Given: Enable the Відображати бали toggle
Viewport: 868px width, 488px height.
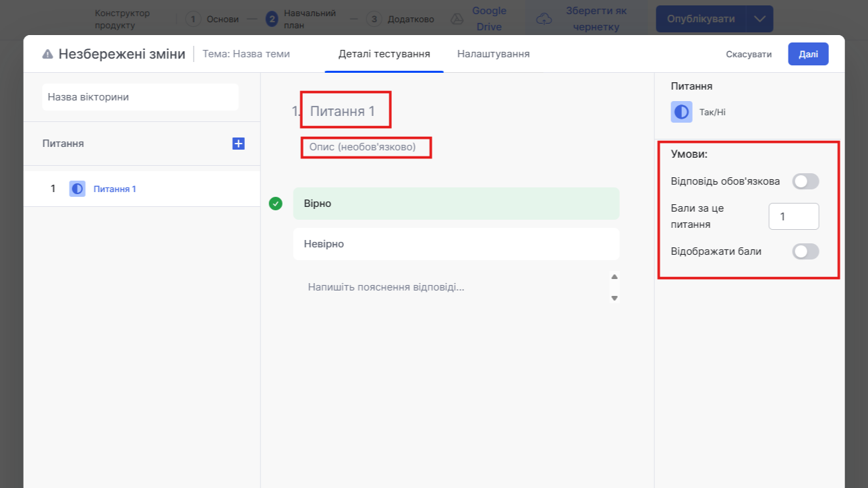Looking at the screenshot, I should pos(805,251).
